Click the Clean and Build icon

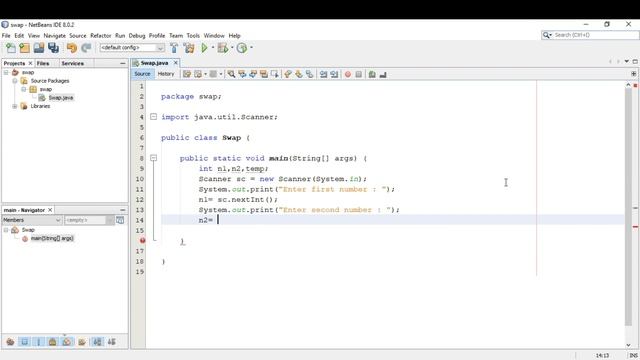tap(189, 48)
